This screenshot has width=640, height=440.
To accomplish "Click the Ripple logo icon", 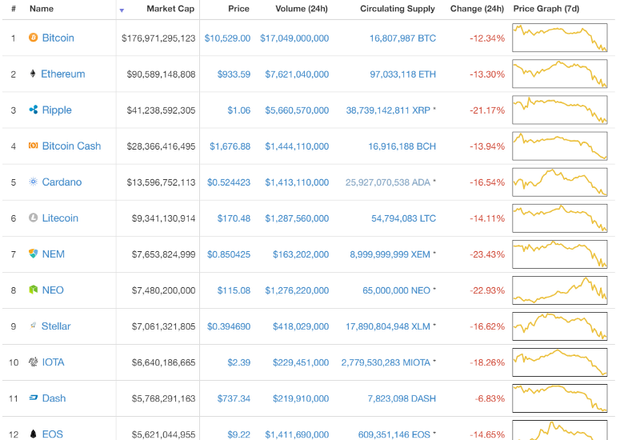I will point(33,109).
